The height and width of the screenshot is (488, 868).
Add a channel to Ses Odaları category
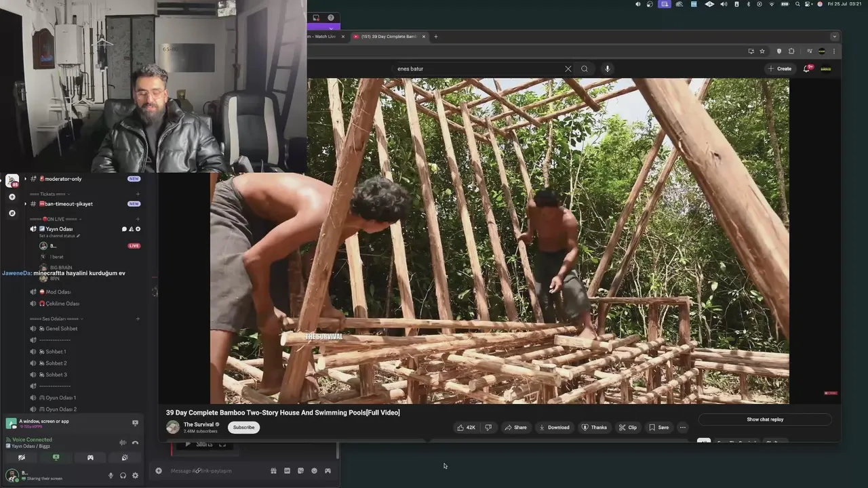coord(138,319)
